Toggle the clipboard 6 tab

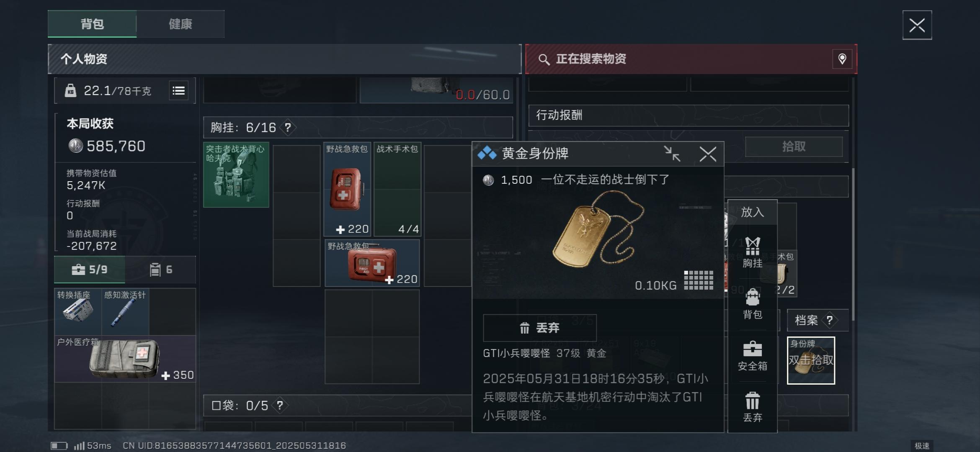point(161,270)
